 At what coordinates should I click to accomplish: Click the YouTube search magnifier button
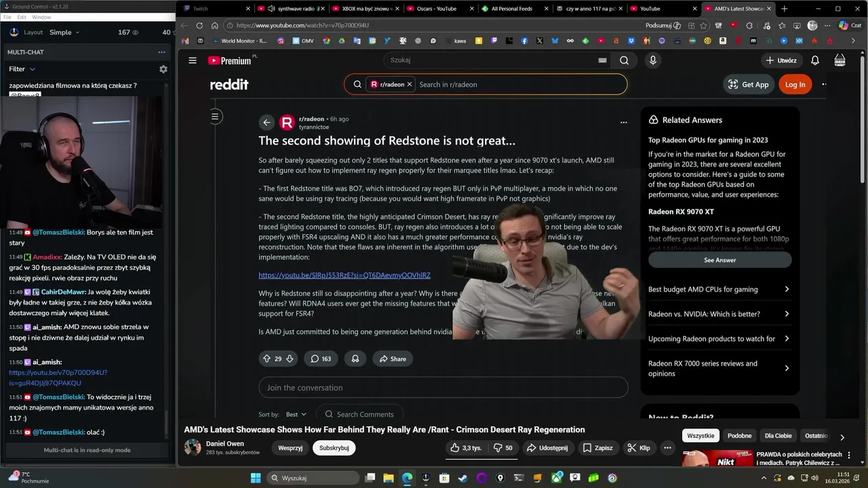624,60
